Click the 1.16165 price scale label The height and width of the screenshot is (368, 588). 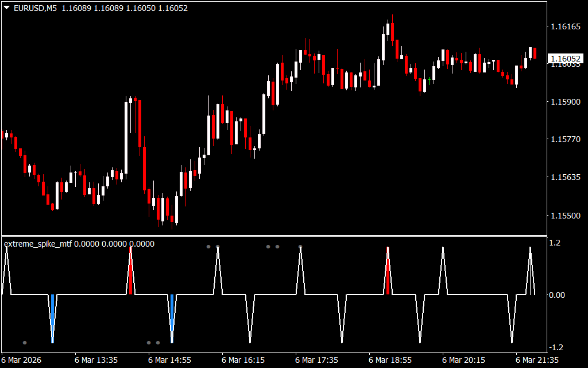point(566,26)
